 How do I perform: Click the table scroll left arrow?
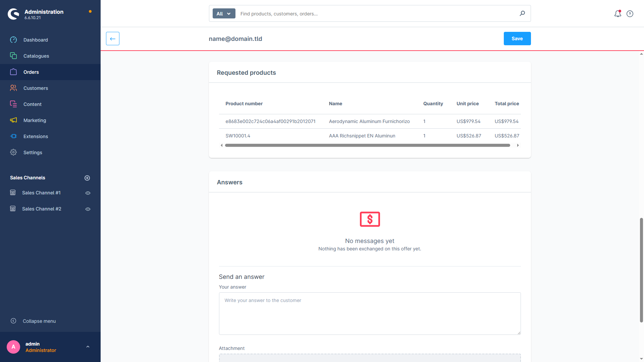[221, 145]
